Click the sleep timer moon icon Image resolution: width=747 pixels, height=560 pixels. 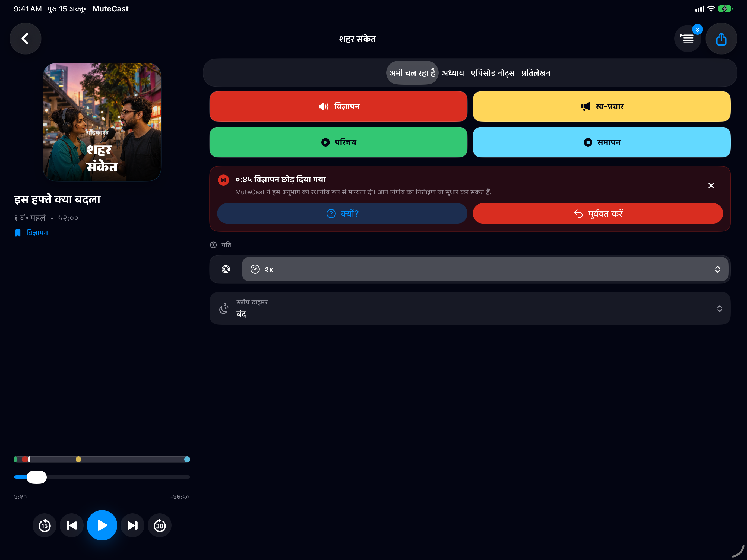(x=224, y=308)
